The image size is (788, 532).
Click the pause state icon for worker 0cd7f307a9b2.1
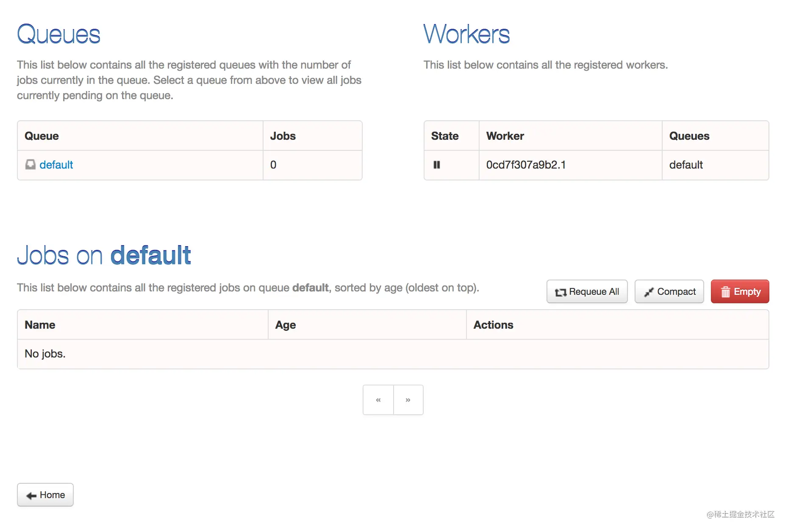437,165
